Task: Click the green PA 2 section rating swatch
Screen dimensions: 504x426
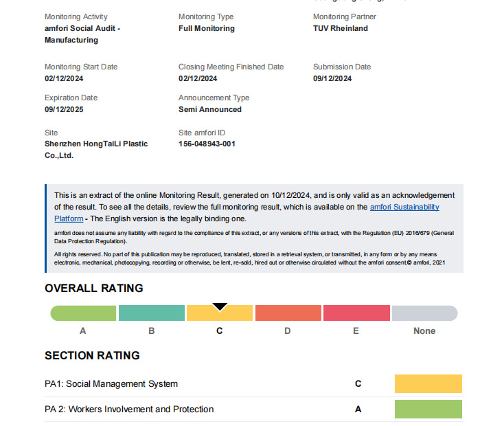Action: 428,409
